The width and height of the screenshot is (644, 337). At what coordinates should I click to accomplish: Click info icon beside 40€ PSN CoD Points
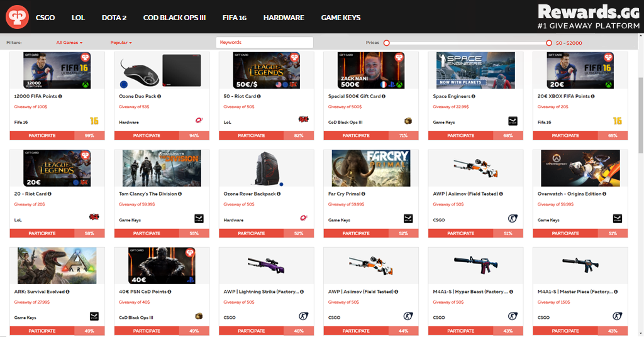pos(169,292)
